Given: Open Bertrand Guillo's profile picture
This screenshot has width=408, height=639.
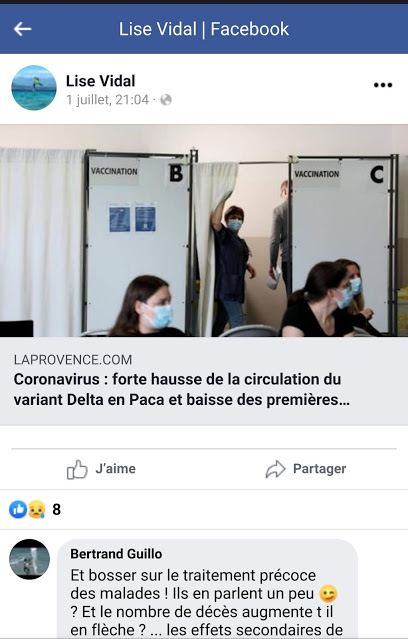Looking at the screenshot, I should click(30, 559).
